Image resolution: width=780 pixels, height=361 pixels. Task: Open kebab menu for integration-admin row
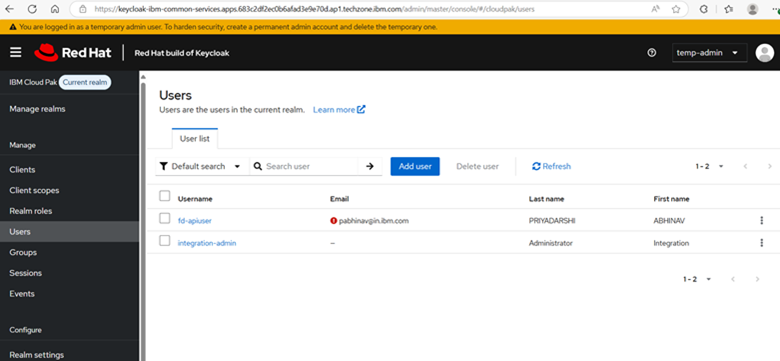click(762, 243)
